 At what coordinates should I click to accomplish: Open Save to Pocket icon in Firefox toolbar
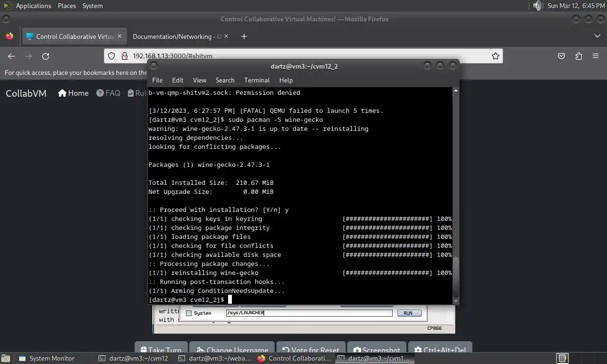coord(561,56)
